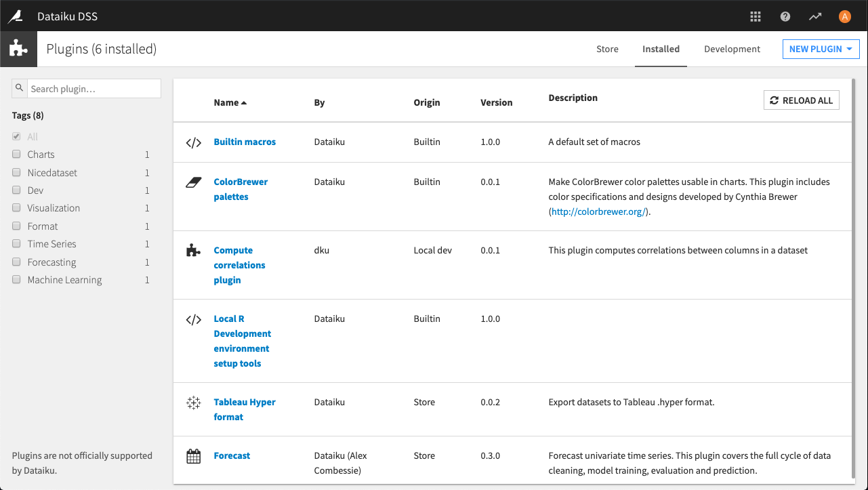Viewport: 868px width, 490px height.
Task: Click 'Plugins are not officially supported' notice
Action: point(82,463)
